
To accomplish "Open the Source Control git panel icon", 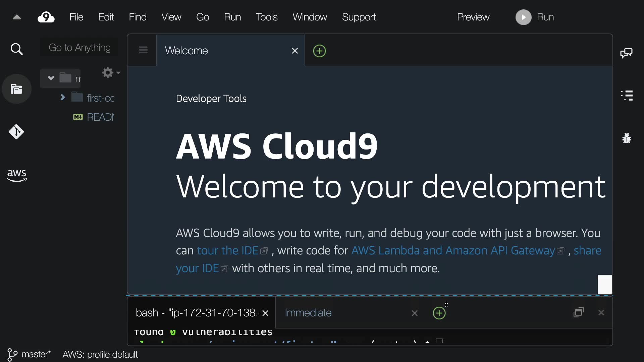I will pyautogui.click(x=16, y=132).
